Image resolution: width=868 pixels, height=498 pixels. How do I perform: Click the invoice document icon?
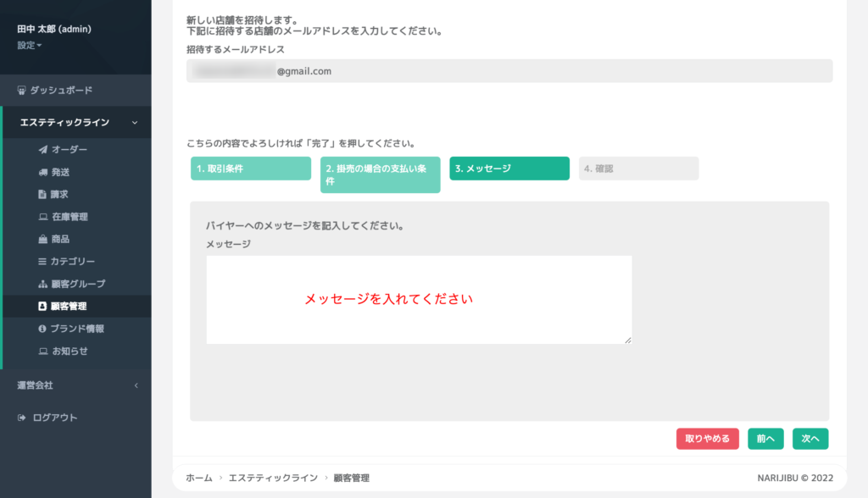[x=42, y=194]
